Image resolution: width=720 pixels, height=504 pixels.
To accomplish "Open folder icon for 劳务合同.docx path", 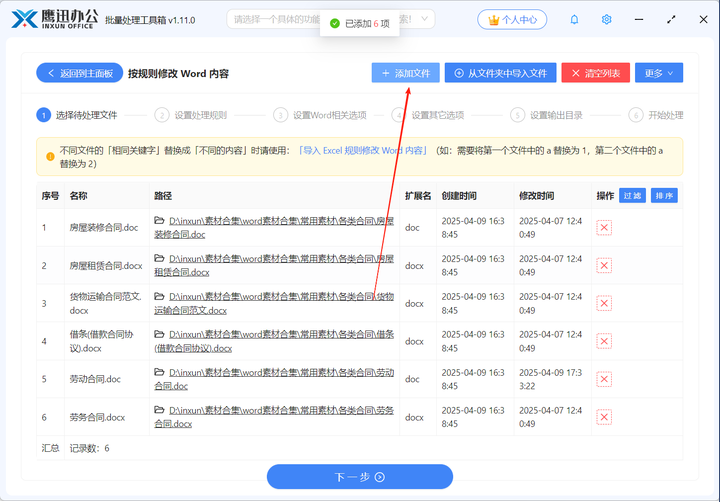I will 159,410.
